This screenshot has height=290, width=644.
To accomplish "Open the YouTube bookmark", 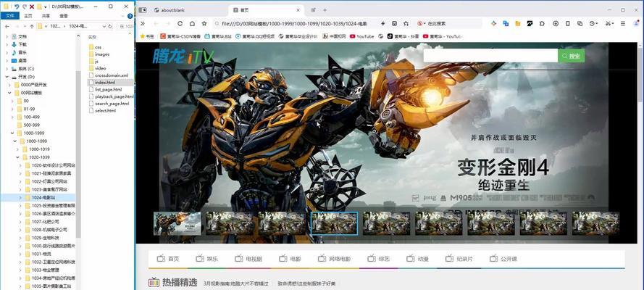I will 361,36.
